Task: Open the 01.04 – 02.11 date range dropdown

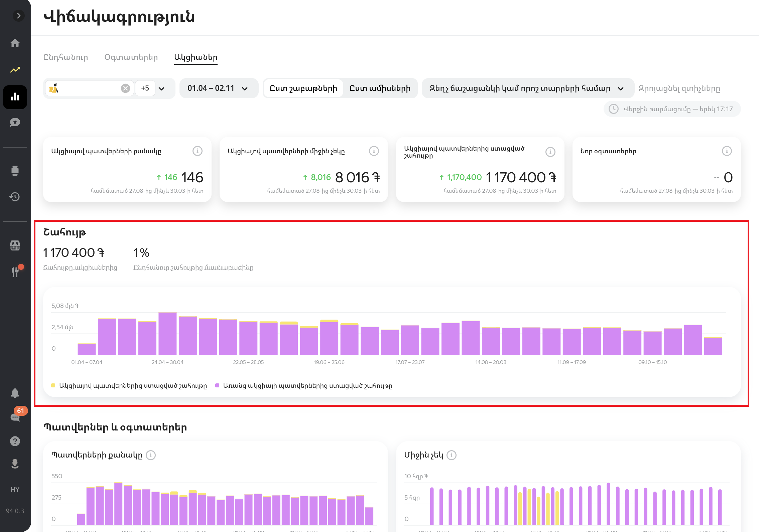Action: point(218,88)
